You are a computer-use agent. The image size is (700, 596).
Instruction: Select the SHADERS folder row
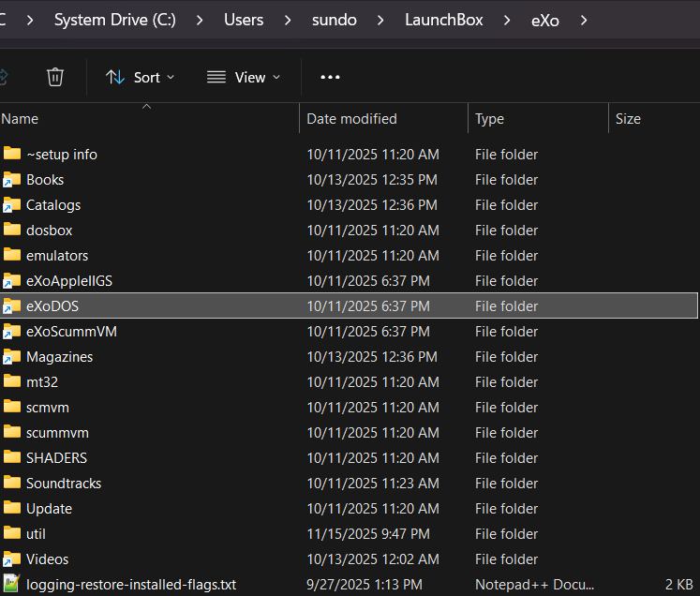coord(56,457)
